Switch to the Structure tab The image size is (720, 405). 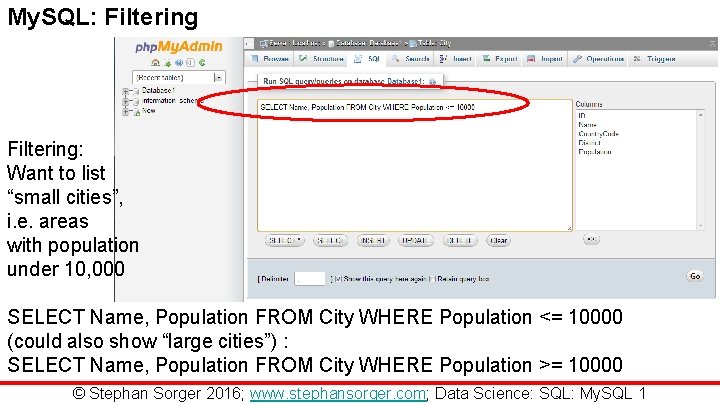tap(322, 59)
